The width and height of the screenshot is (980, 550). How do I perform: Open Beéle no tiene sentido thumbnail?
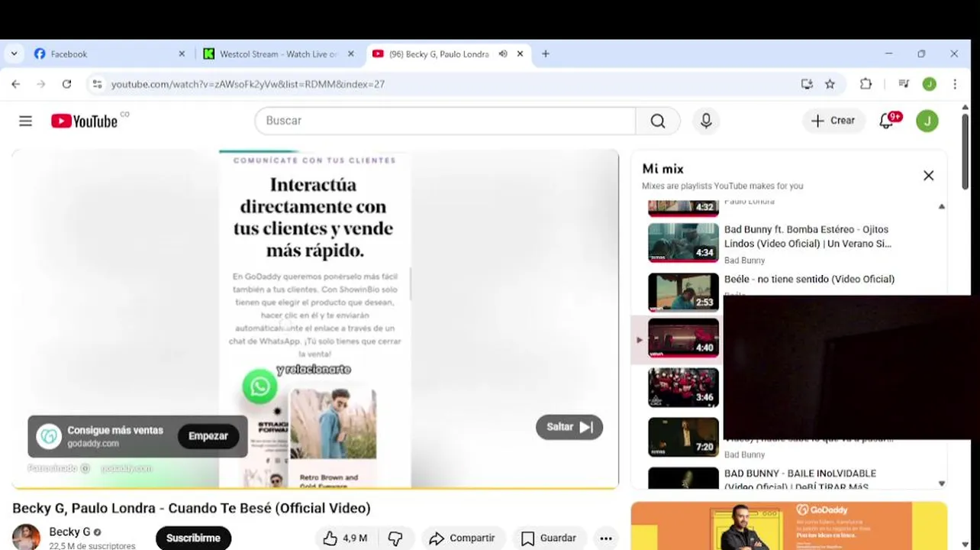tap(683, 292)
